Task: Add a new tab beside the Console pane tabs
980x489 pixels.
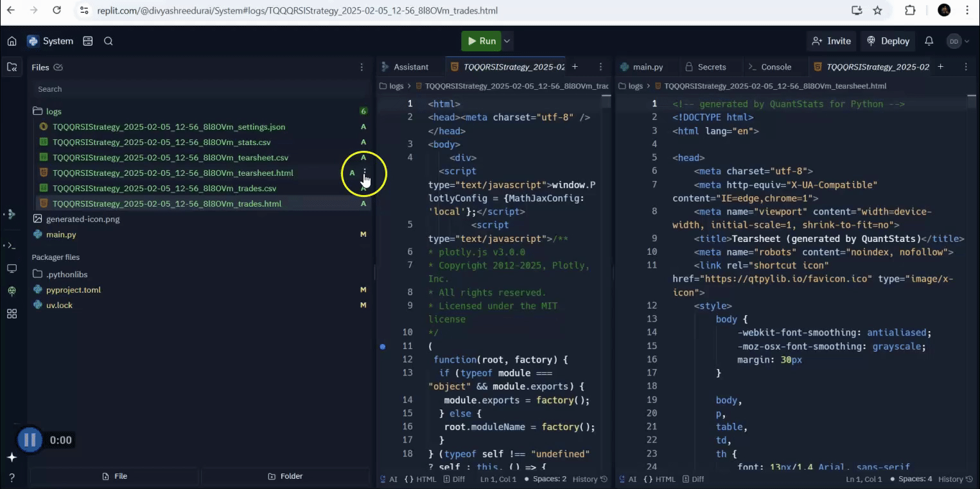Action: 940,67
